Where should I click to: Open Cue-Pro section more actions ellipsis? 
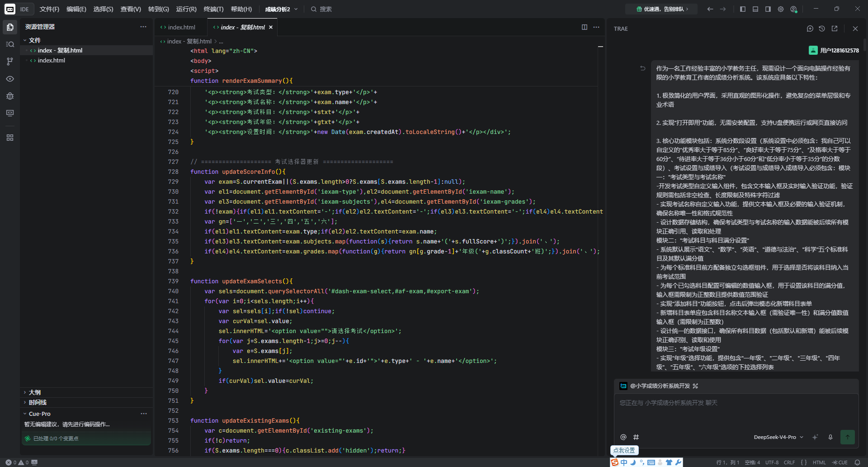[x=144, y=414]
